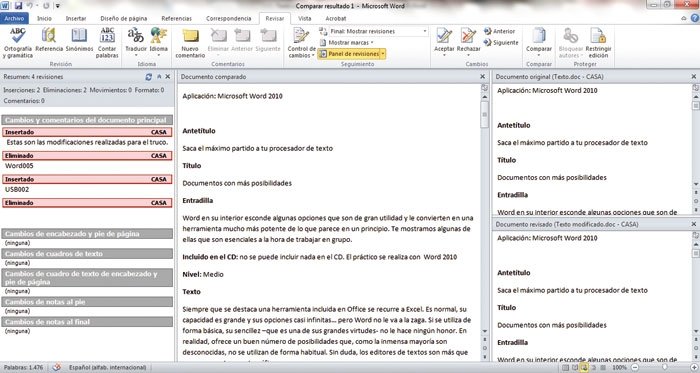Open Aceptar dropdown arrow

coord(444,56)
